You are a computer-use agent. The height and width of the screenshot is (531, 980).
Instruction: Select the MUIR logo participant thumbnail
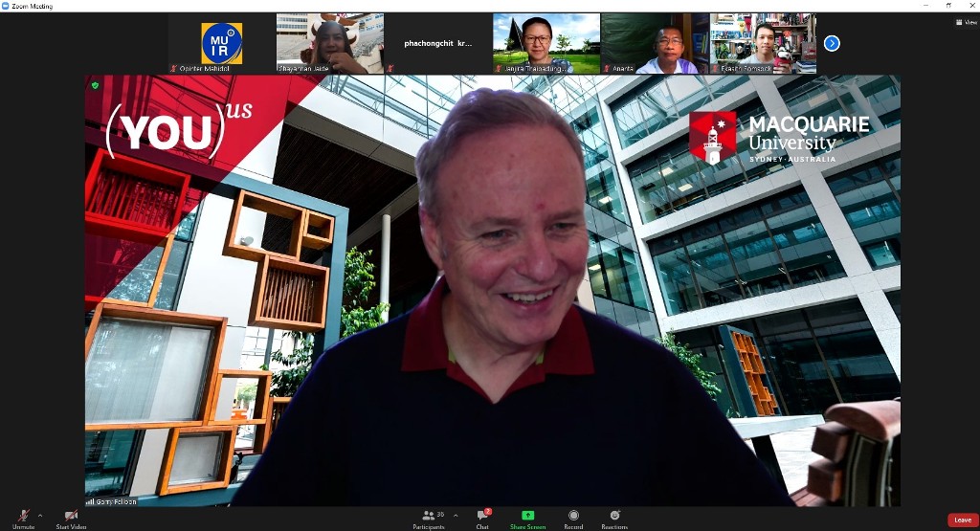(x=221, y=43)
